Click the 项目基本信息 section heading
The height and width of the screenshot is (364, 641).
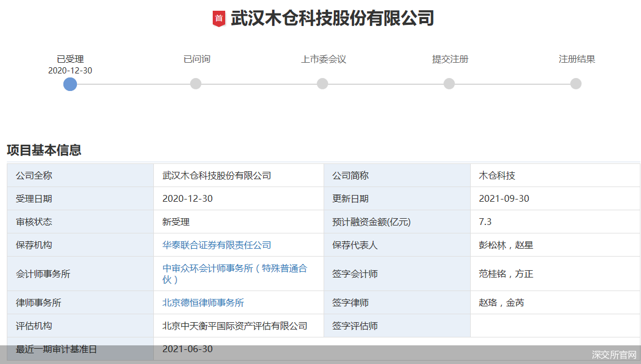[44, 150]
